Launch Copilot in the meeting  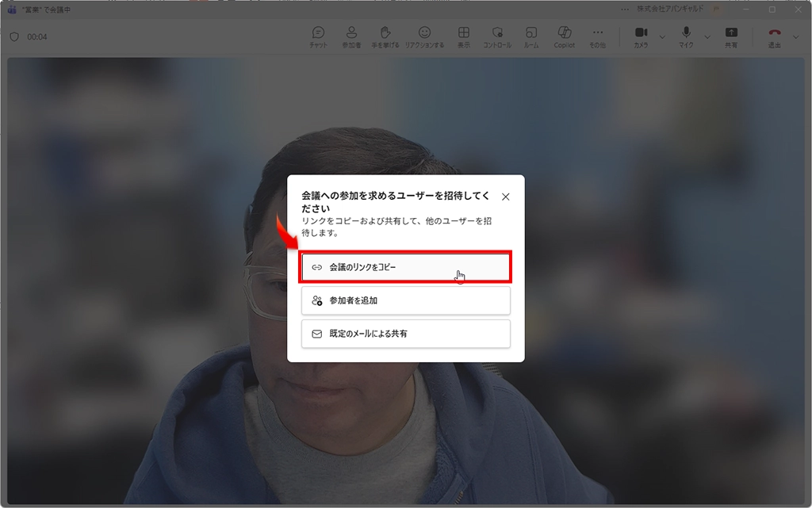[565, 37]
